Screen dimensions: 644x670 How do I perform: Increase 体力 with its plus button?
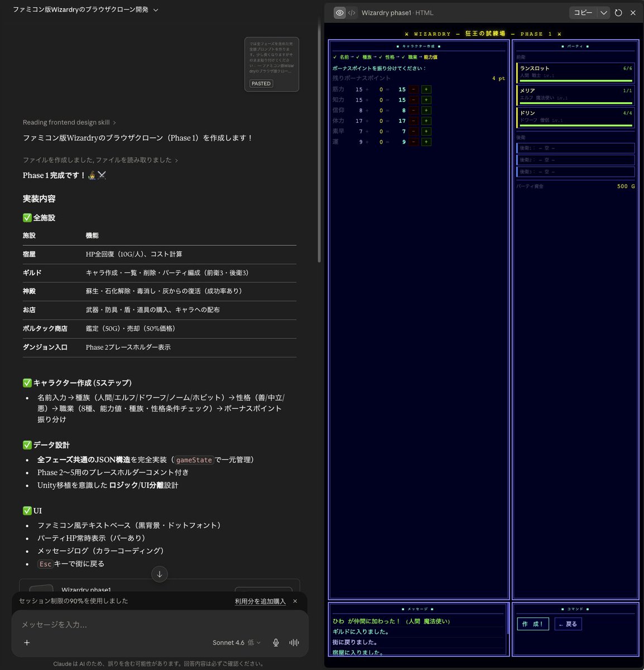click(x=426, y=121)
